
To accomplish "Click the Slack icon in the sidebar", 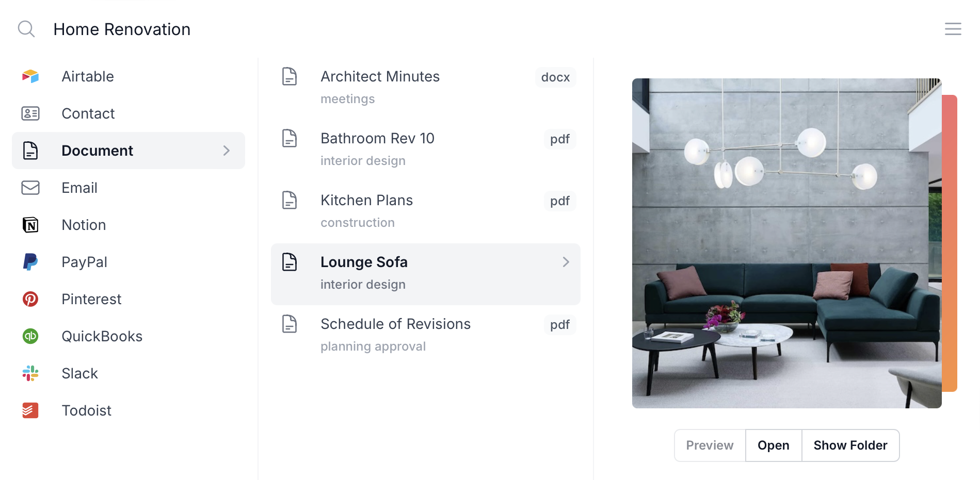I will (x=30, y=373).
